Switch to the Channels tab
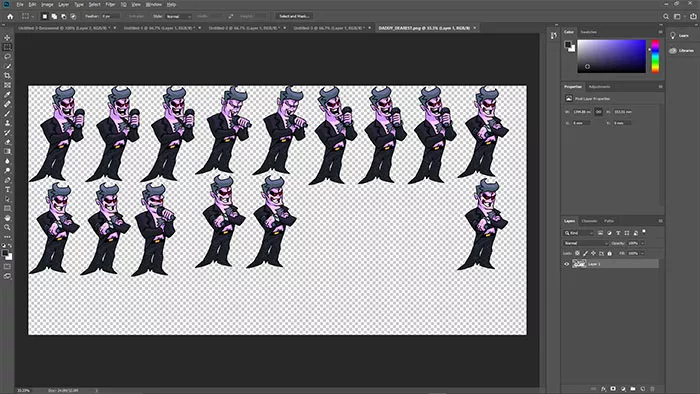 click(589, 221)
